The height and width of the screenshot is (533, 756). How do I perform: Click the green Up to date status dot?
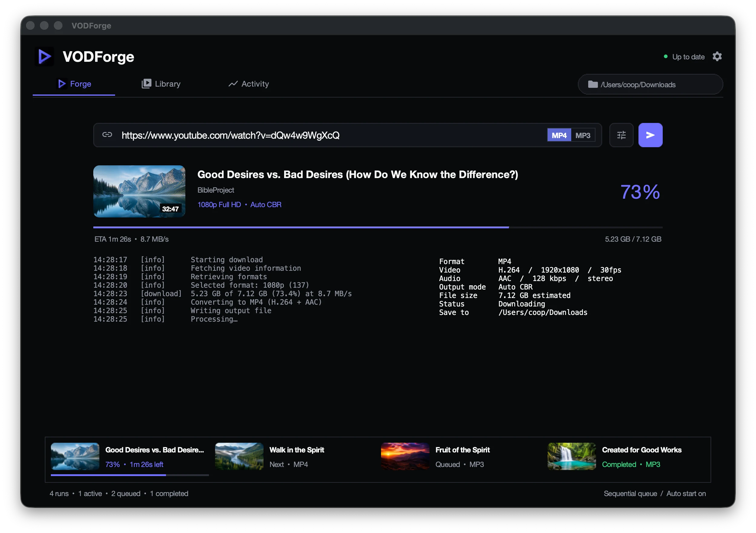665,57
